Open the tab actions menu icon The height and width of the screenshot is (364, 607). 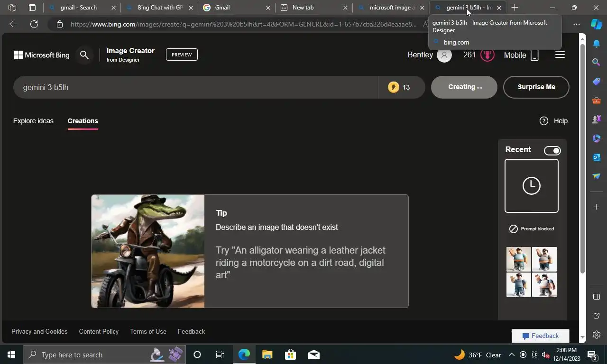tap(32, 8)
